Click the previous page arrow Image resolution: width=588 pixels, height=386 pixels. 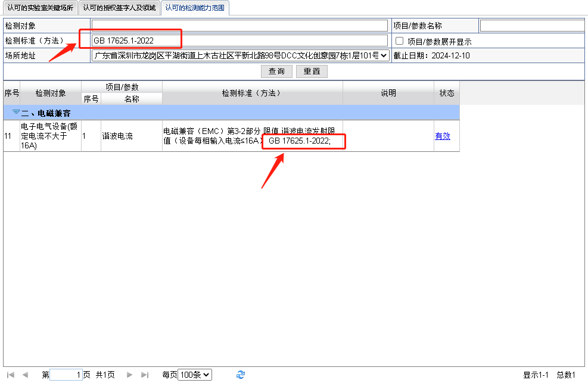click(x=25, y=375)
